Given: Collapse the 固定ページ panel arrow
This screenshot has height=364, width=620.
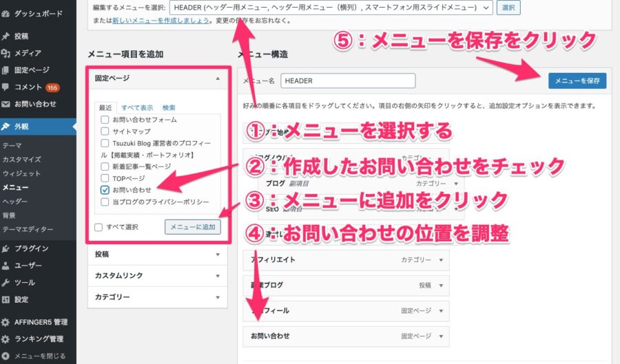Looking at the screenshot, I should pos(218,78).
